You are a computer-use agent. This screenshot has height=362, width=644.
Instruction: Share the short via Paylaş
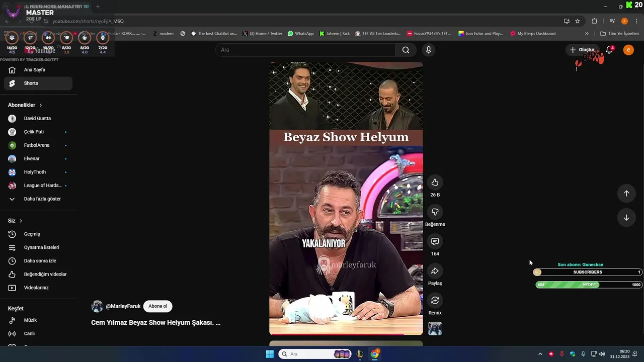point(435,271)
